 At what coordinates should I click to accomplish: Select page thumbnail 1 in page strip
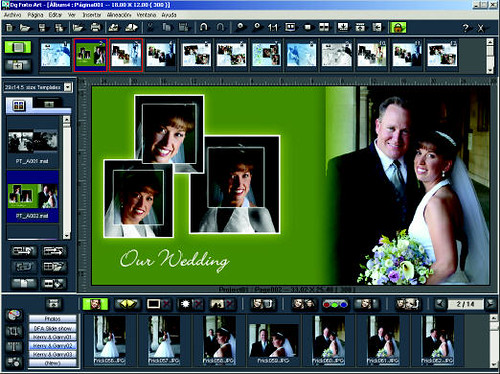click(55, 54)
